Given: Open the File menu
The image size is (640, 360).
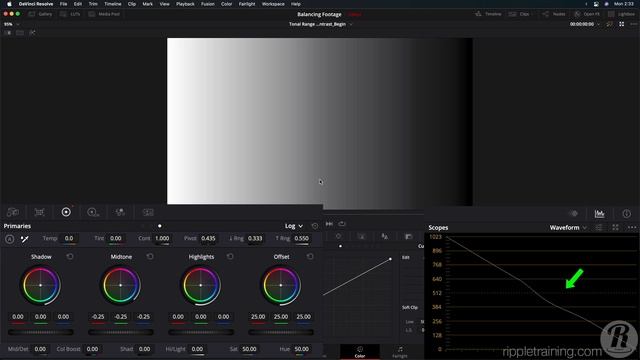Looking at the screenshot, I should pyautogui.click(x=63, y=4).
